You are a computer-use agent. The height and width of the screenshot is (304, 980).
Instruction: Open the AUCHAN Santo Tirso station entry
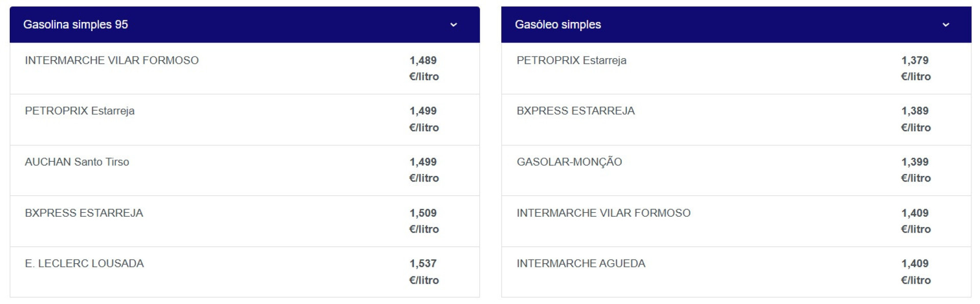77,162
